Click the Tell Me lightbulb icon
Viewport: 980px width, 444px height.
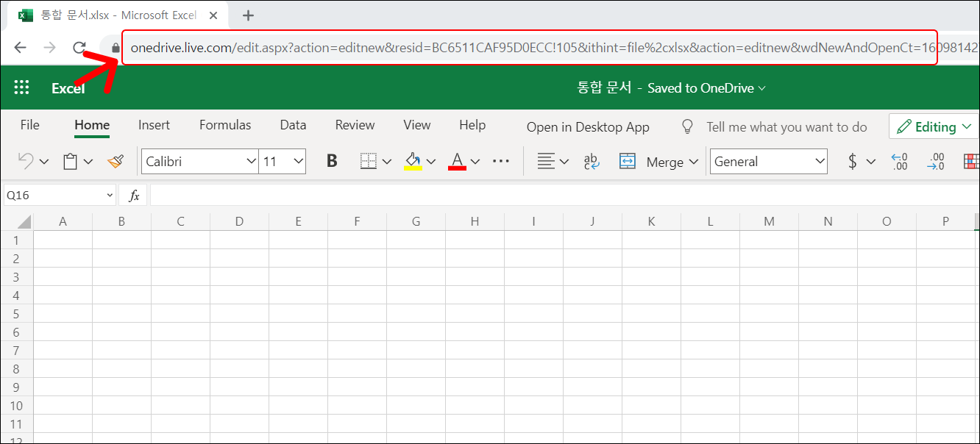(x=688, y=126)
